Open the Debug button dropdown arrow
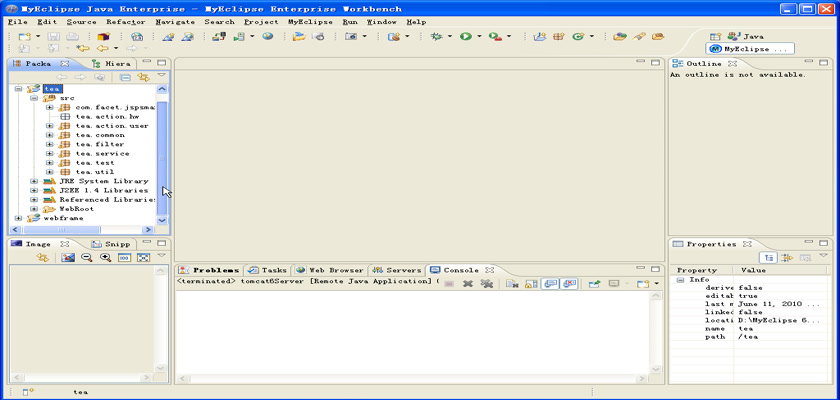 coord(450,36)
